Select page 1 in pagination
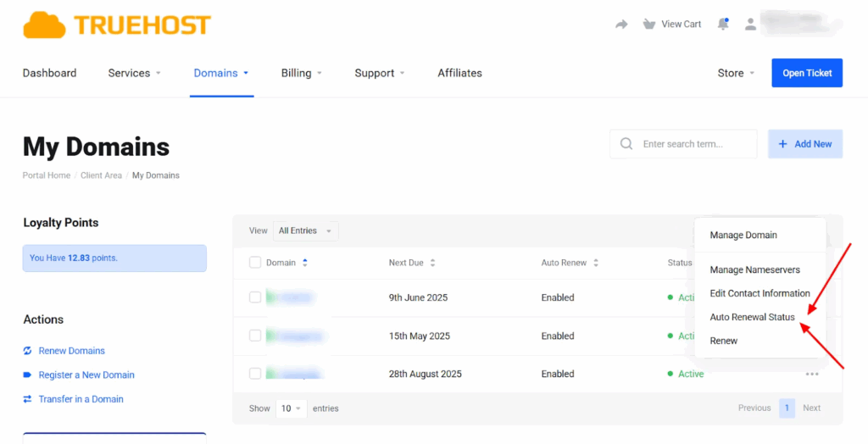This screenshot has width=868, height=444. [787, 408]
